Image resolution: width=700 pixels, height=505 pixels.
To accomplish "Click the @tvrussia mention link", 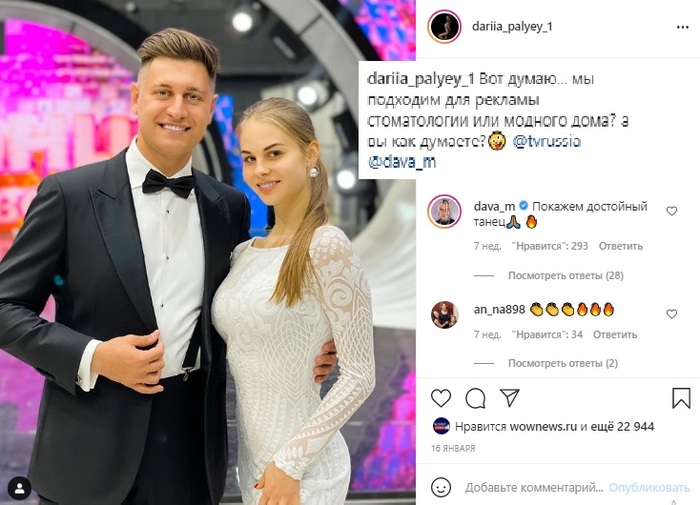I will pos(547,142).
